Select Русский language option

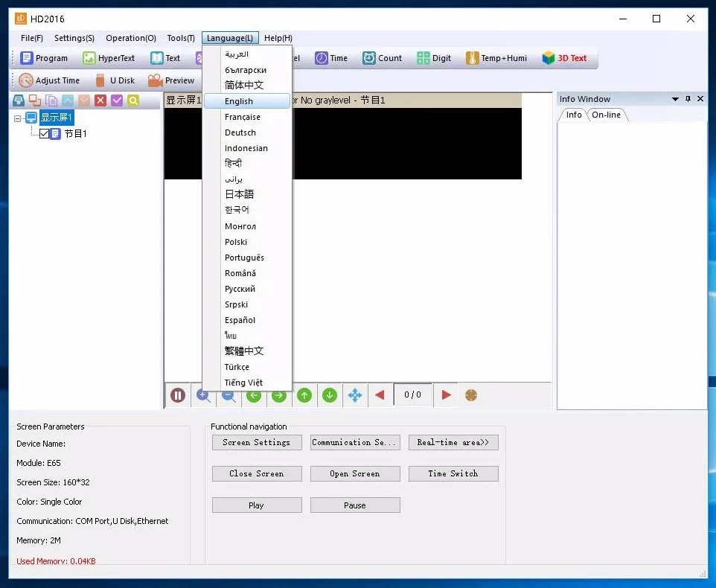click(246, 289)
